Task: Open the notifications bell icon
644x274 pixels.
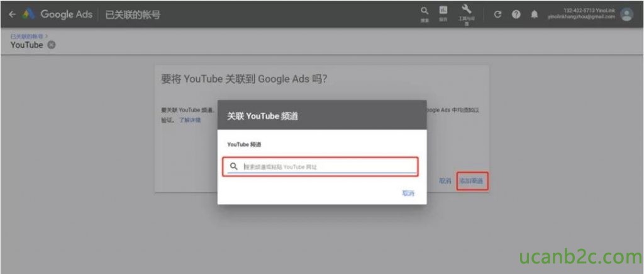Action: (x=535, y=15)
